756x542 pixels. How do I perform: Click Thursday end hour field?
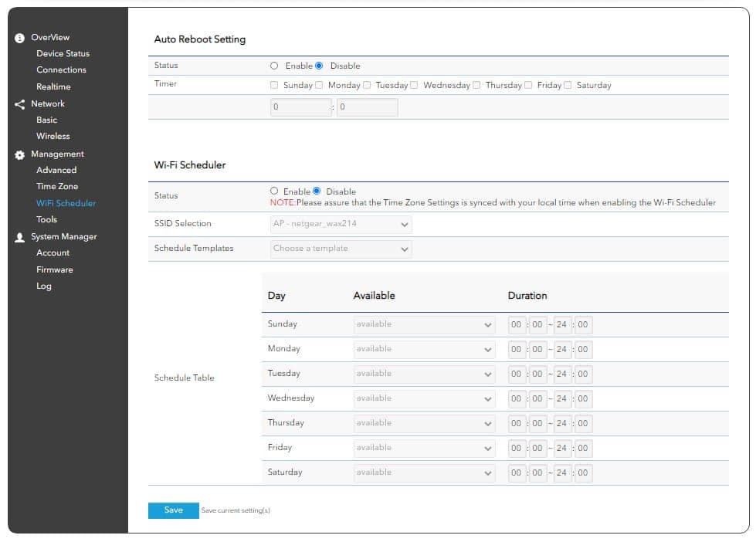click(561, 424)
